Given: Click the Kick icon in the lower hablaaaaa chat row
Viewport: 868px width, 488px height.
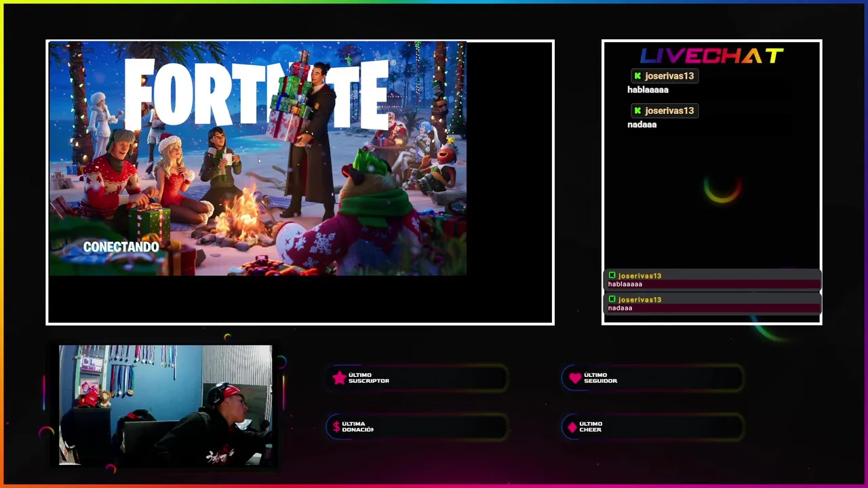Looking at the screenshot, I should pyautogui.click(x=612, y=276).
